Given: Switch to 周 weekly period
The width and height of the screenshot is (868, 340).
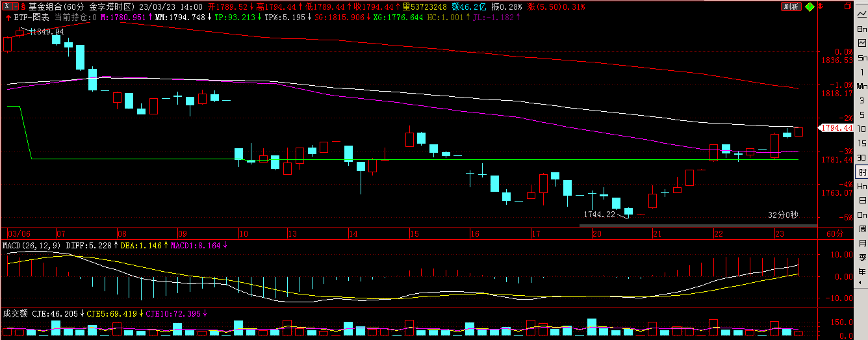Looking at the screenshot, I should pyautogui.click(x=862, y=229).
